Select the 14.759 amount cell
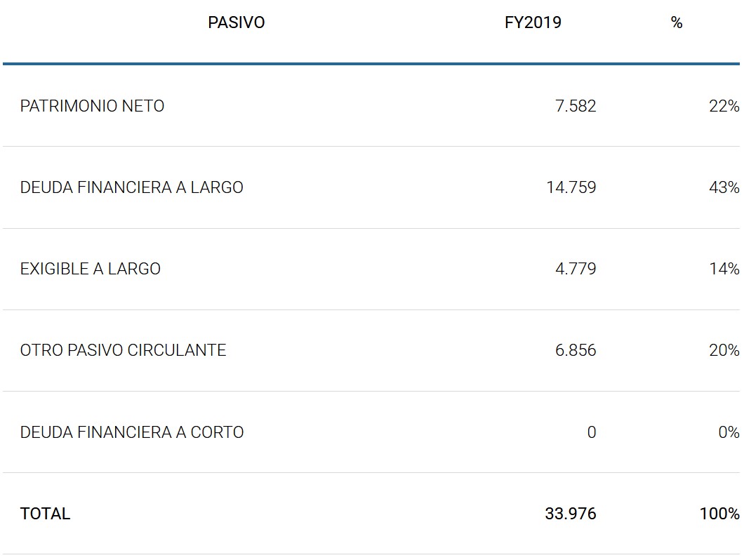Viewport: 744px width, 560px height. (x=571, y=187)
